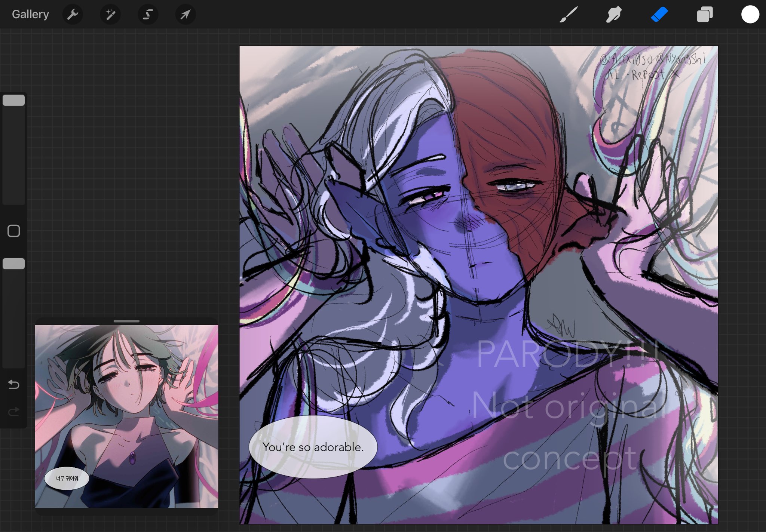Select the Brush tool
The height and width of the screenshot is (532, 766).
click(569, 15)
